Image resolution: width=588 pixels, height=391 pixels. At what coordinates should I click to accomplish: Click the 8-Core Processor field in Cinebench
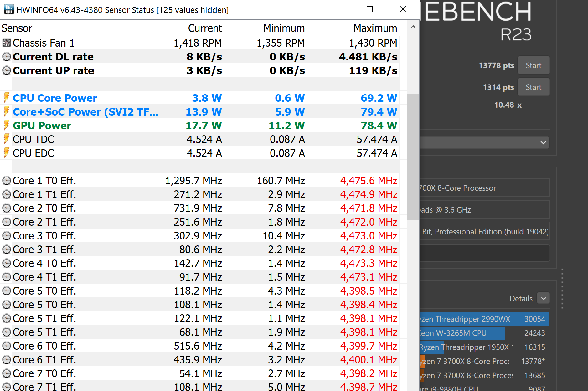(484, 188)
